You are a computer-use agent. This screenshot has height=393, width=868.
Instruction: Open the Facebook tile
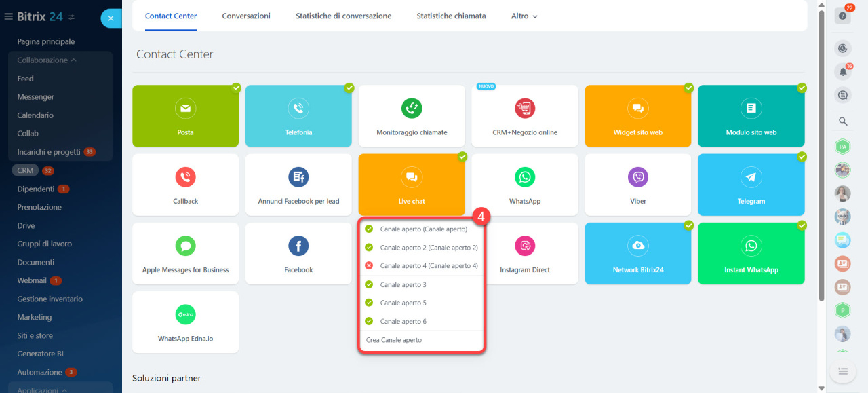pyautogui.click(x=298, y=253)
